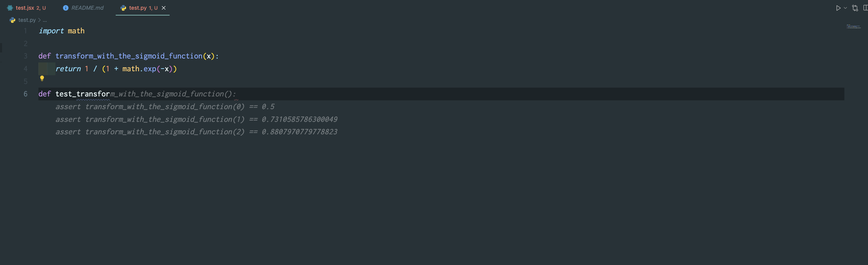The height and width of the screenshot is (265, 868).
Task: Select the React icon on the test.jsx tab
Action: click(10, 7)
